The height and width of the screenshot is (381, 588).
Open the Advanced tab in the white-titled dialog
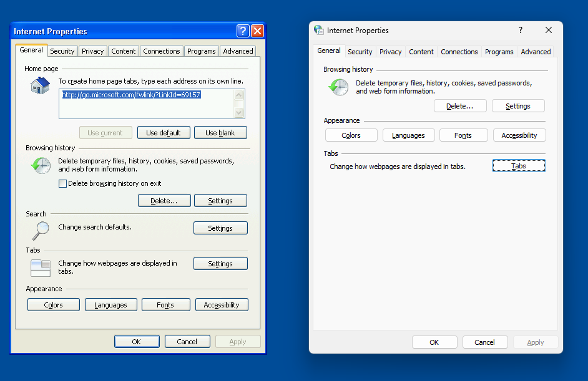click(536, 52)
